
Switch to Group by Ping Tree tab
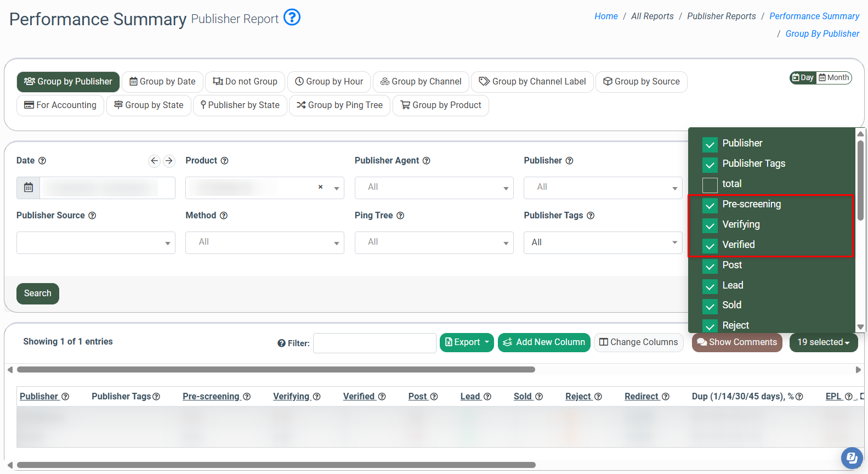point(339,105)
